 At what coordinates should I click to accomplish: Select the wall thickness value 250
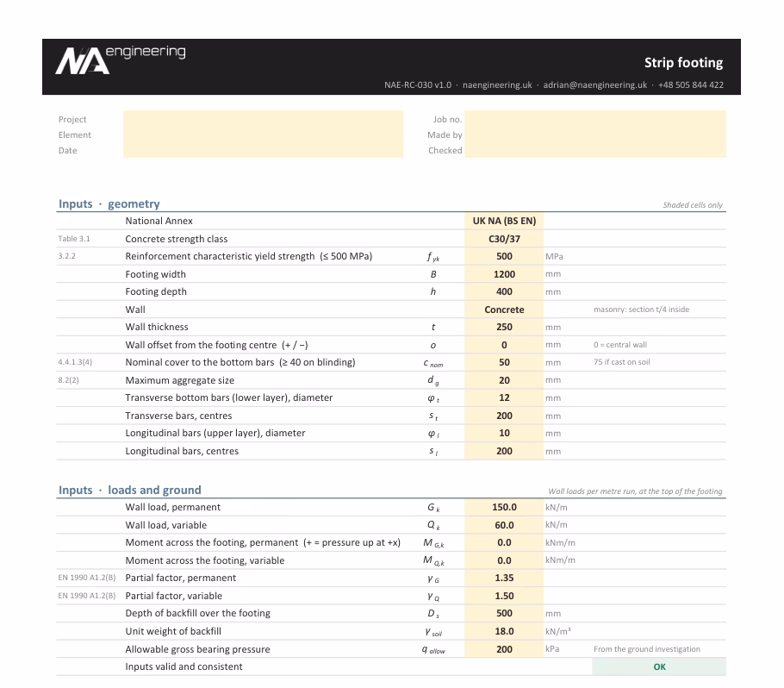504,328
